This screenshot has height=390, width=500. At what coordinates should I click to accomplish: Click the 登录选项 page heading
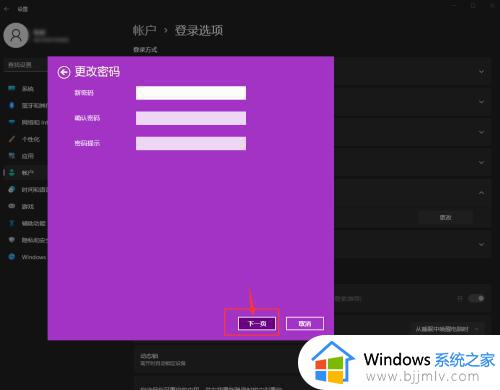(199, 30)
